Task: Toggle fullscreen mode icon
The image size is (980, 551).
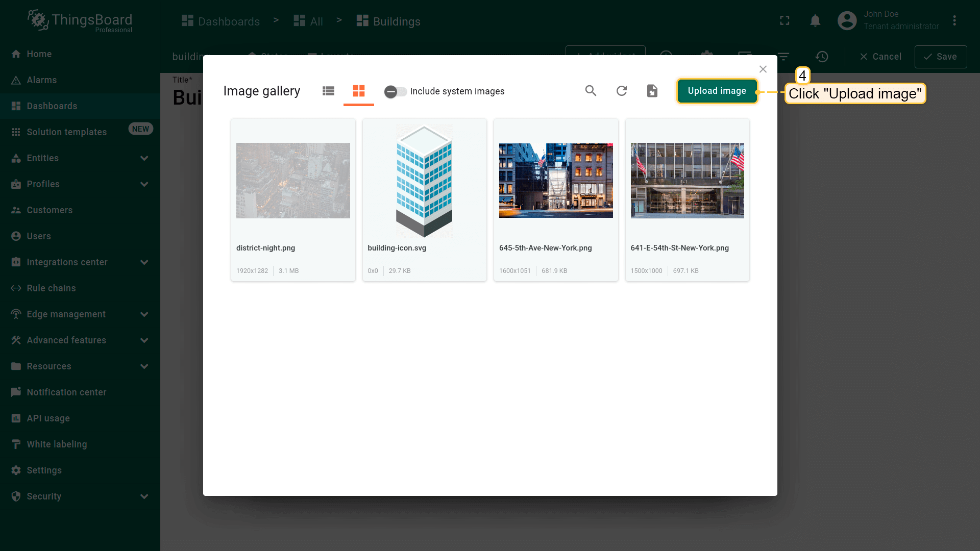Action: pos(785,21)
